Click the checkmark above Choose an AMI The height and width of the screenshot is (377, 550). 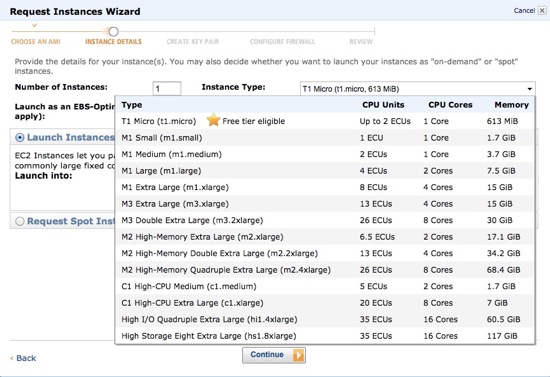click(34, 25)
